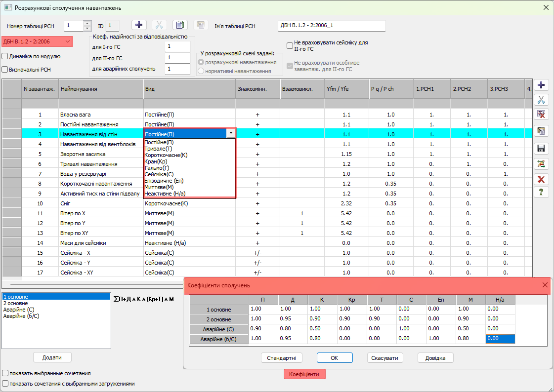Select Сейсміка(С) in the open list

click(159, 174)
